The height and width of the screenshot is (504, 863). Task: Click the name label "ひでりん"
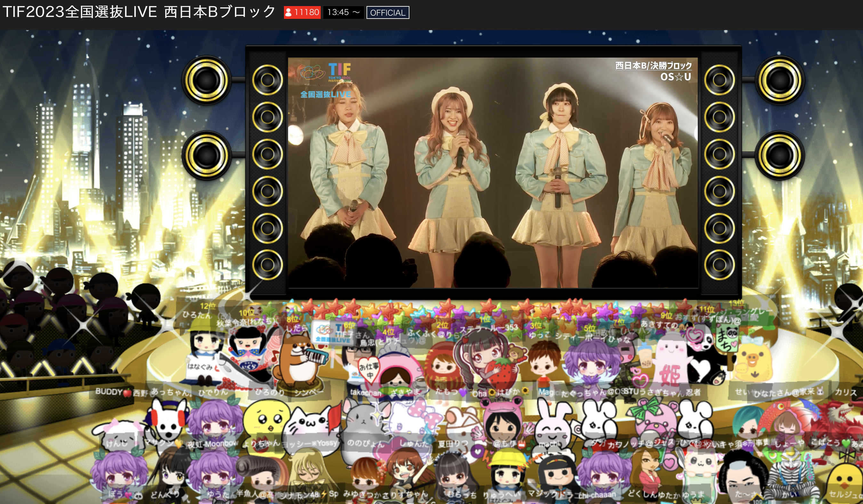(213, 392)
